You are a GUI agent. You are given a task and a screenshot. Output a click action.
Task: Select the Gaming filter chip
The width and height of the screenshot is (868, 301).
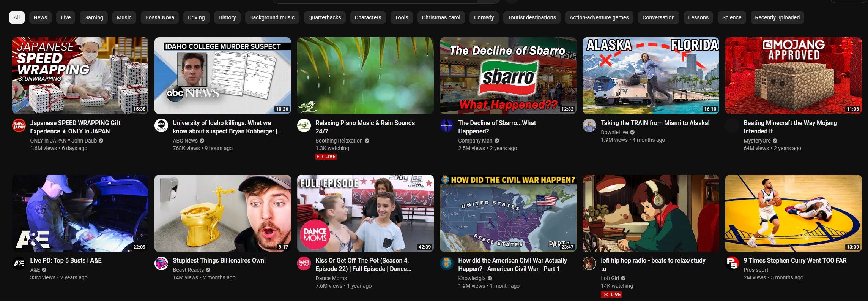94,17
